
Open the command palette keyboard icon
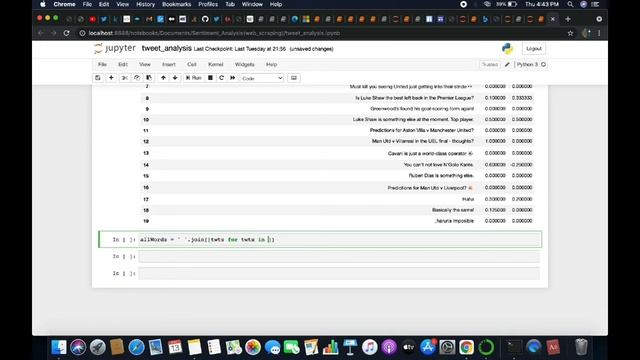click(294, 78)
